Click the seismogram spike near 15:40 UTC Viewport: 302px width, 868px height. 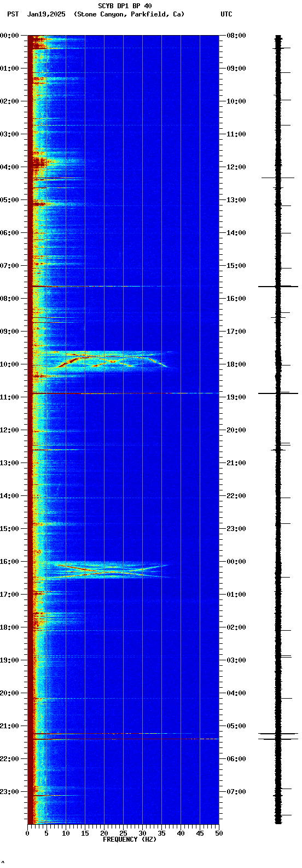tap(278, 287)
